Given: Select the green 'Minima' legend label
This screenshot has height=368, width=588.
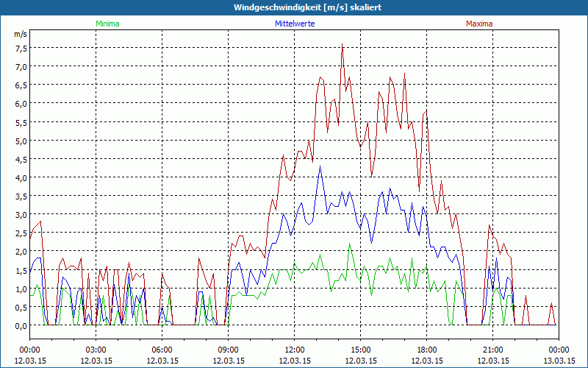Looking at the screenshot, I should (107, 24).
